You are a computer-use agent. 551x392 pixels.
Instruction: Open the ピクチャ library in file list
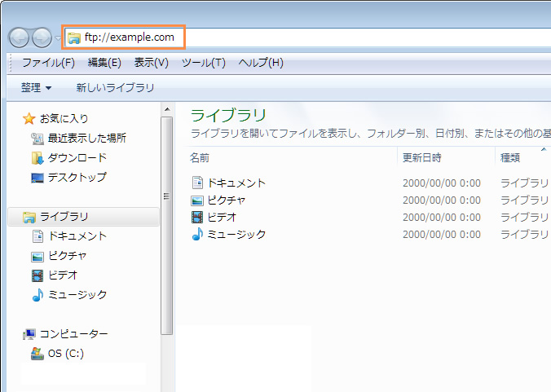click(x=226, y=200)
